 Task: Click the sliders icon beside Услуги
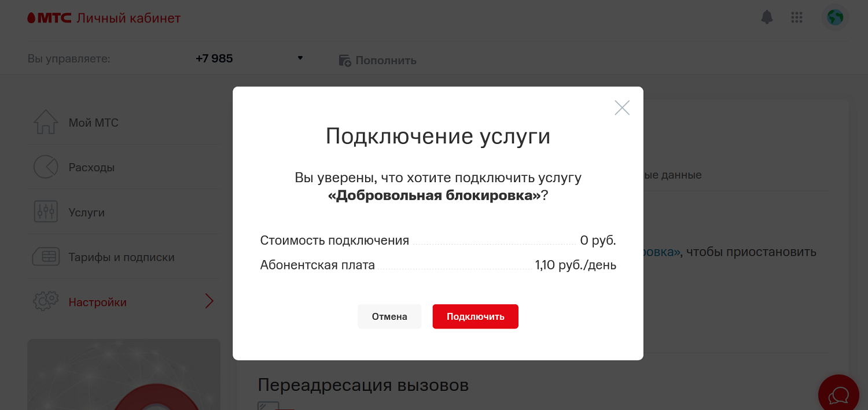(x=46, y=212)
